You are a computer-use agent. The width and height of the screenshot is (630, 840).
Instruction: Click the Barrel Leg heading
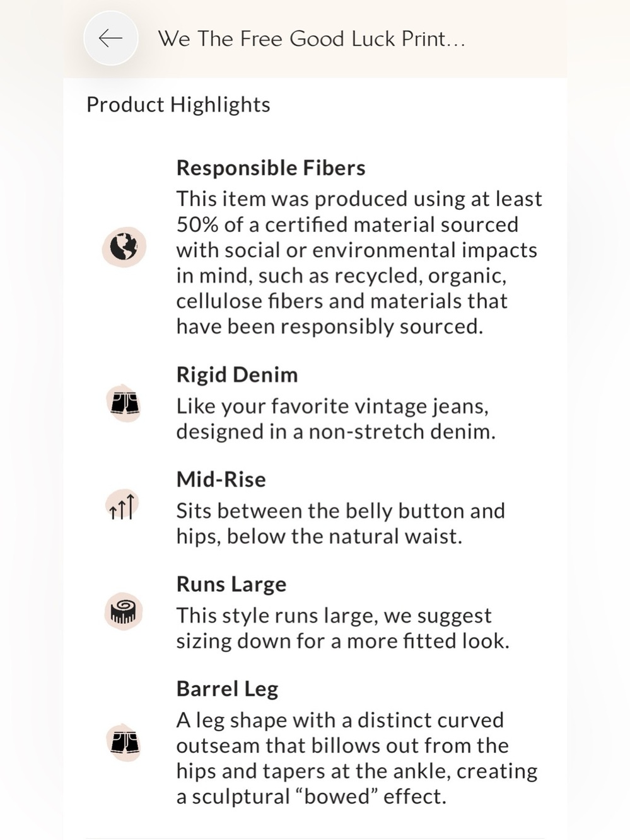(228, 689)
